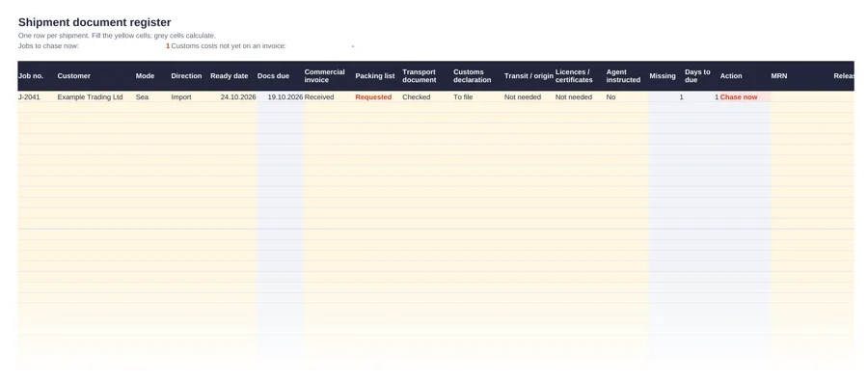Viewport: 868px width, 383px height.
Task: Select the 'One row per shipment' instruction line
Action: click(117, 36)
